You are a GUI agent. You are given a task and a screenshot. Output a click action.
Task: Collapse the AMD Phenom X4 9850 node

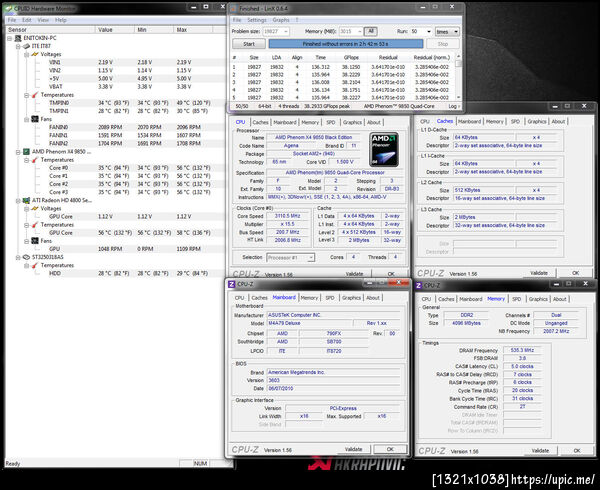18,152
